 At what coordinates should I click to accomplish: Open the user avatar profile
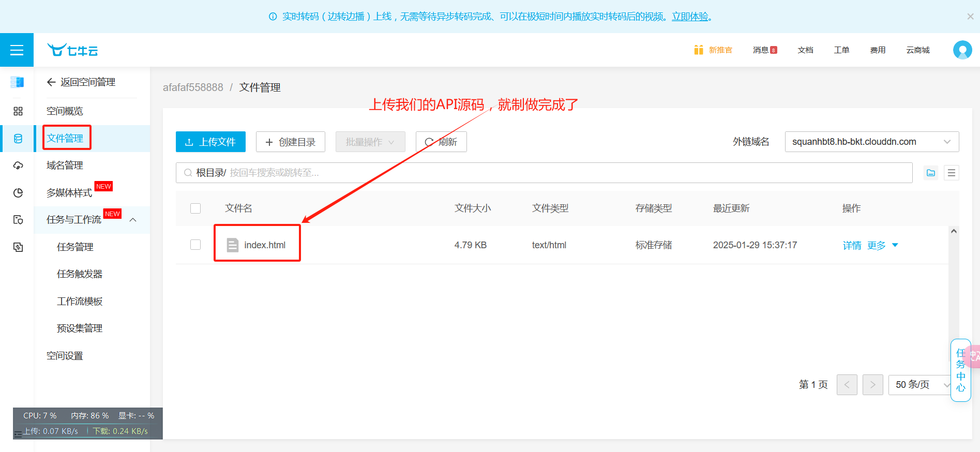point(962,50)
